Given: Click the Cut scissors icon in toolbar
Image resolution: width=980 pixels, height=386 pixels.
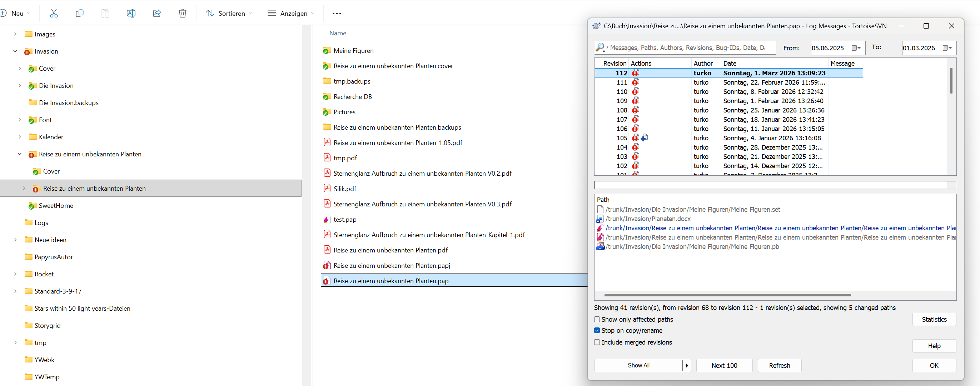Looking at the screenshot, I should (x=54, y=13).
